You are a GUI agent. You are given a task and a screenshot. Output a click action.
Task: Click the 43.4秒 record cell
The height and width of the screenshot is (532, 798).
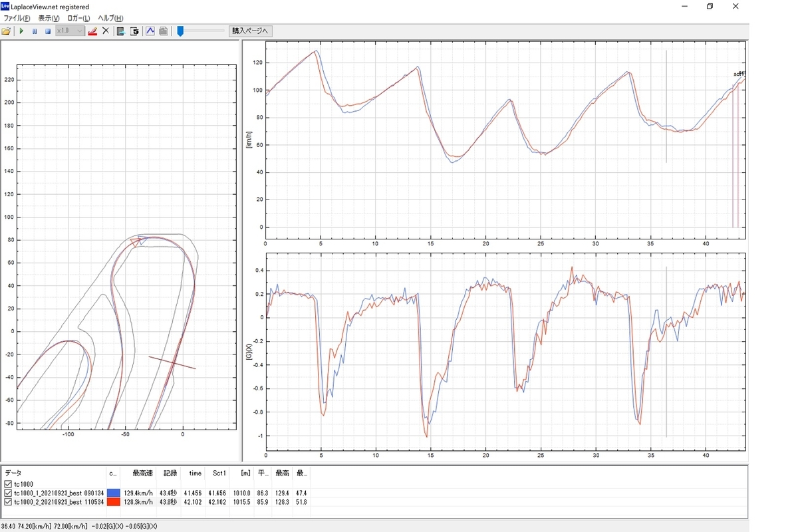[x=168, y=493]
